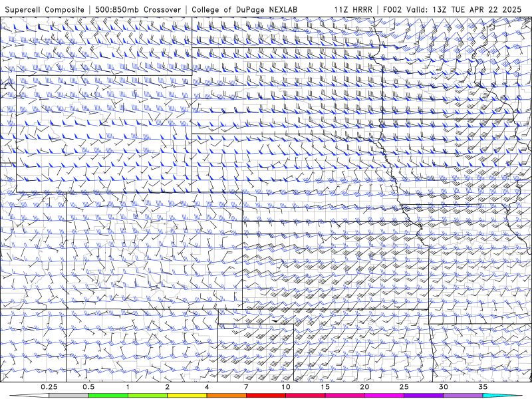The width and height of the screenshot is (532, 399).
Task: Click the 15 label on the color scale
Action: [x=325, y=387]
